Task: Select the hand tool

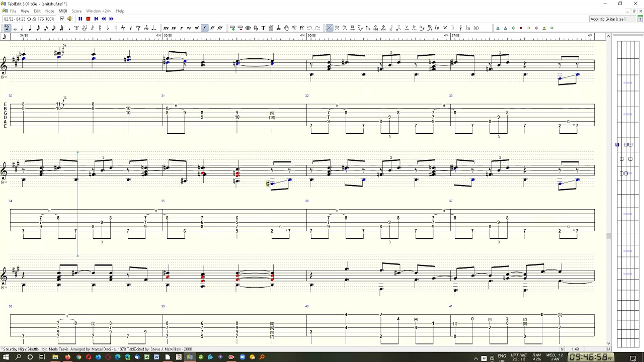Action: [286, 28]
